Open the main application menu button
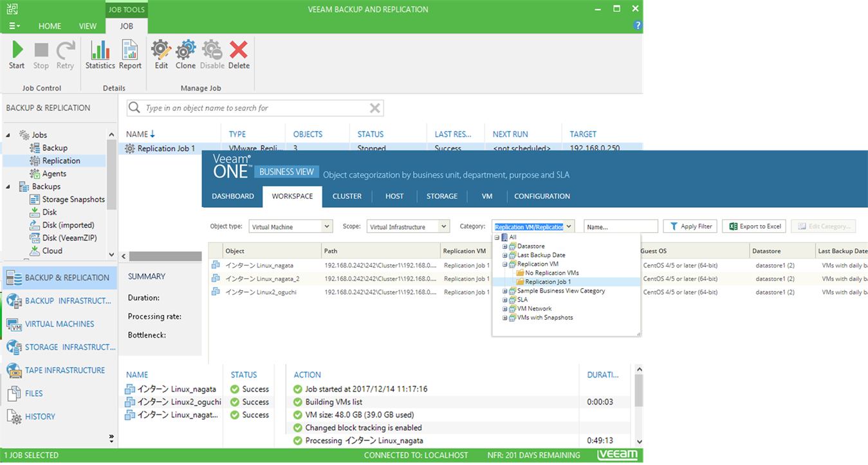Screen dimensions: 868x465 click(14, 26)
